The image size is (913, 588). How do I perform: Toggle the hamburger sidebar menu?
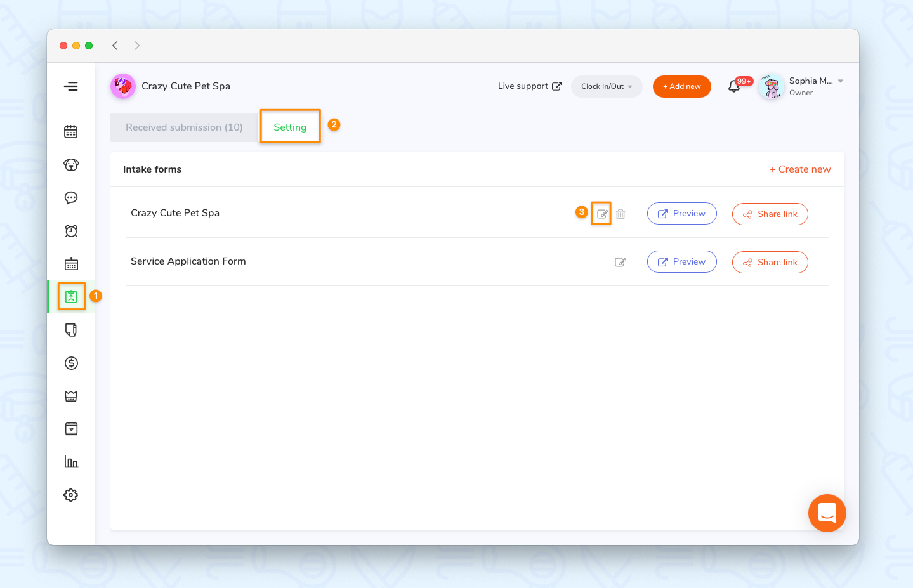(71, 86)
